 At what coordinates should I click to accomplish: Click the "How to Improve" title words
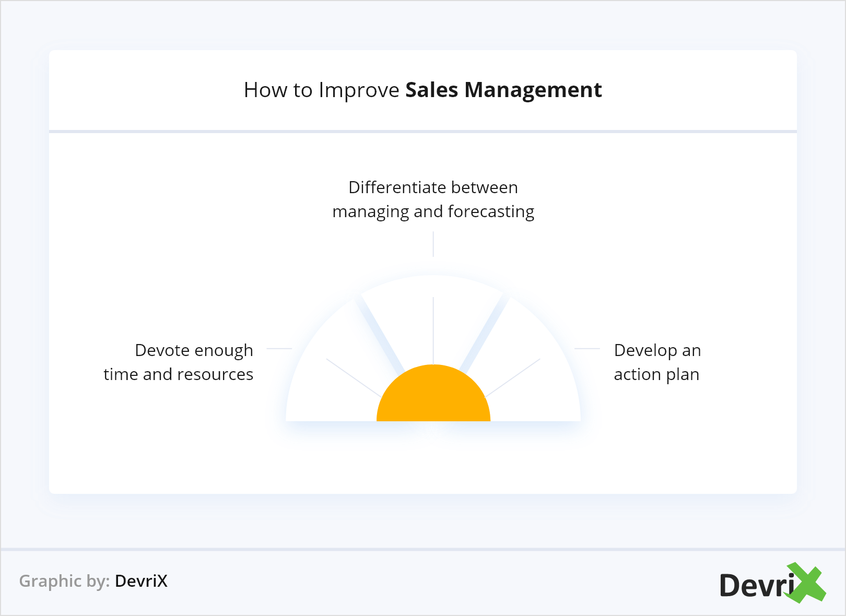point(322,90)
